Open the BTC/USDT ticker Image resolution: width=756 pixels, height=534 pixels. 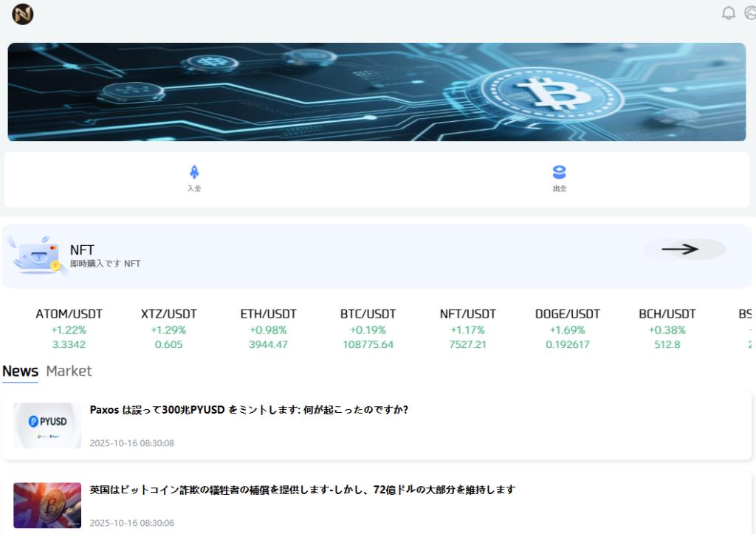click(368, 329)
